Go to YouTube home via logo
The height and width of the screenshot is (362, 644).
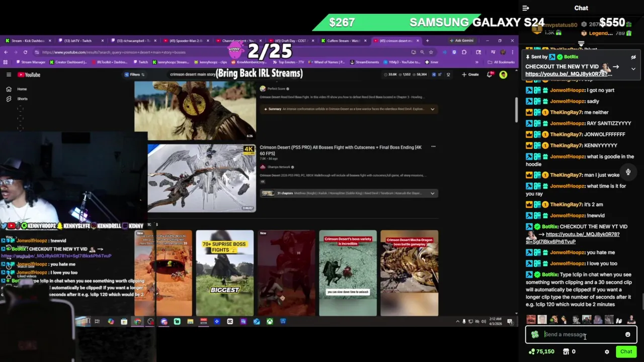29,75
